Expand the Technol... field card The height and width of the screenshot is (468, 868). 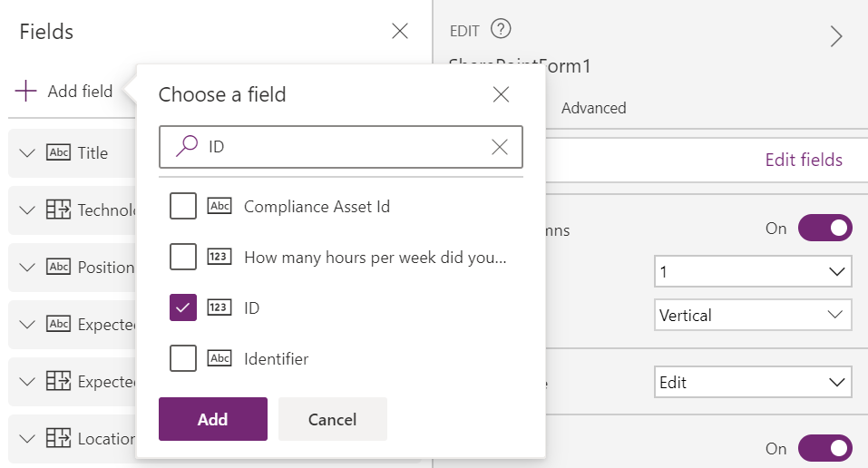point(27,210)
